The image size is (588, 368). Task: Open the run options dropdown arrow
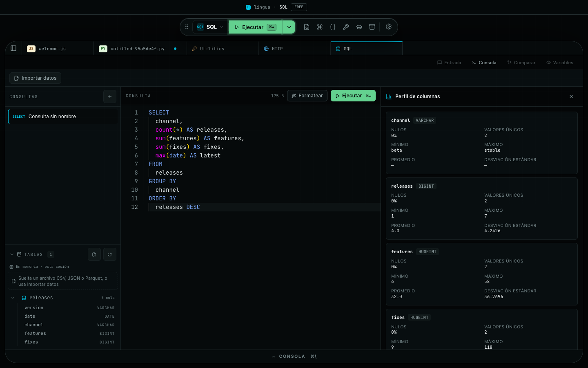(x=289, y=27)
